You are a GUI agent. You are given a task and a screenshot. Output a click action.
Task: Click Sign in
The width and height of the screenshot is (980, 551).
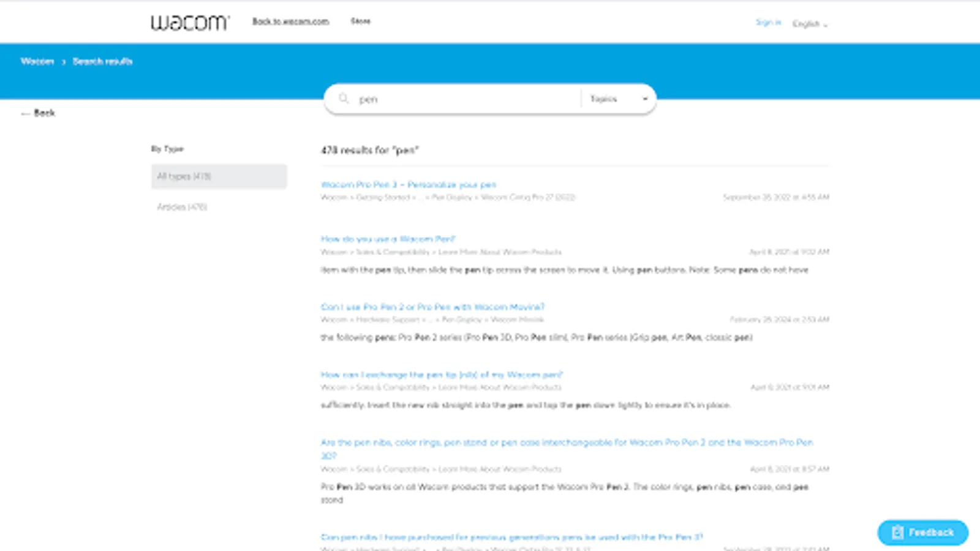pyautogui.click(x=769, y=22)
